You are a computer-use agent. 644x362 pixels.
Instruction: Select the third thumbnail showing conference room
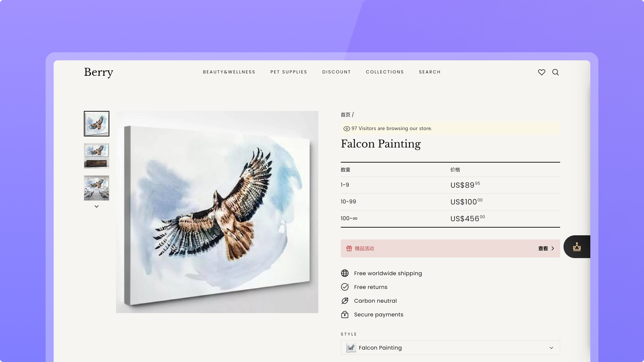coord(97,188)
